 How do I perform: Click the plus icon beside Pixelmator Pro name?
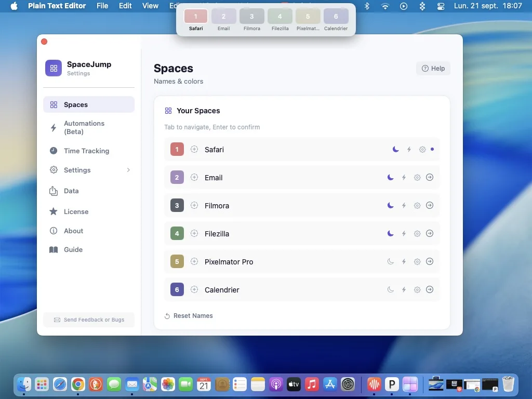coord(194,261)
